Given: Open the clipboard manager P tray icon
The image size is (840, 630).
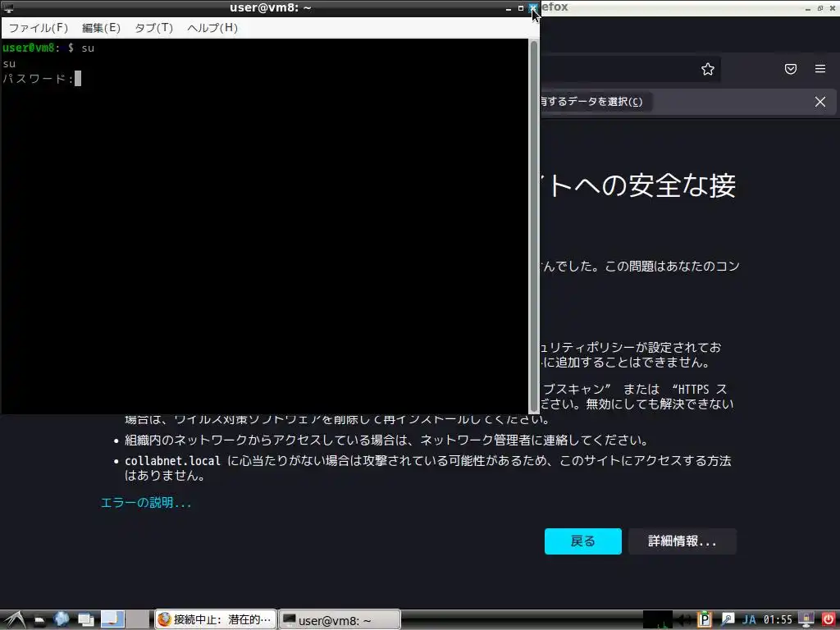Looking at the screenshot, I should [x=704, y=620].
